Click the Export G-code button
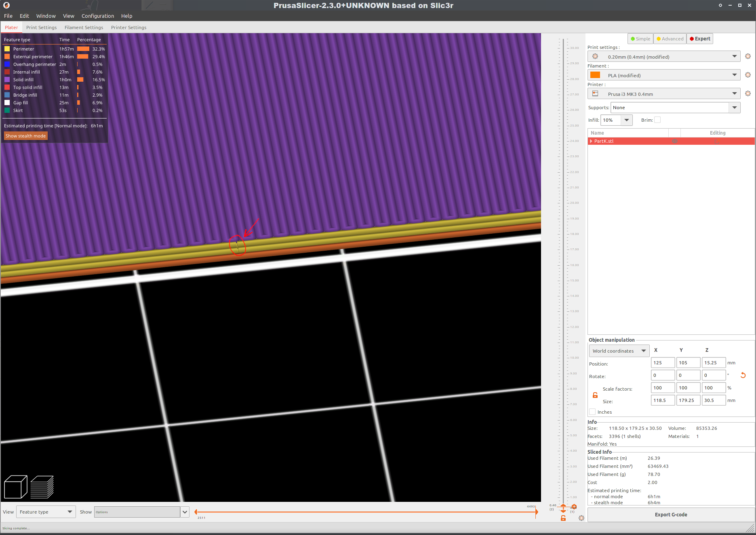This screenshot has height=535, width=756. (671, 514)
